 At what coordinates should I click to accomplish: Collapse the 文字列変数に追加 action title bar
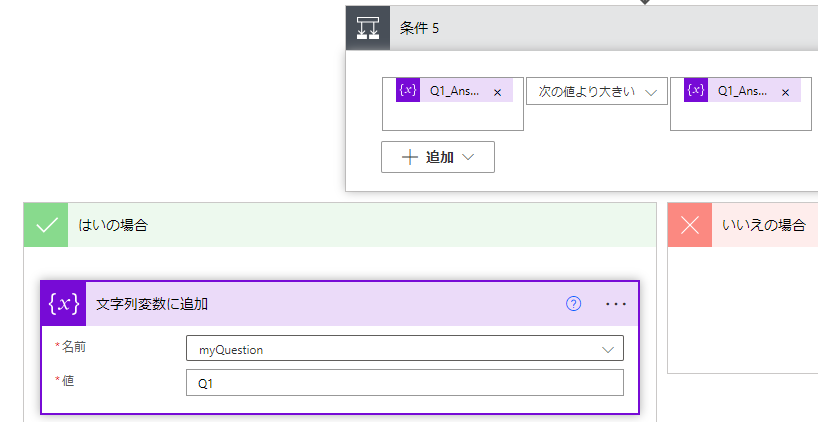click(300, 304)
